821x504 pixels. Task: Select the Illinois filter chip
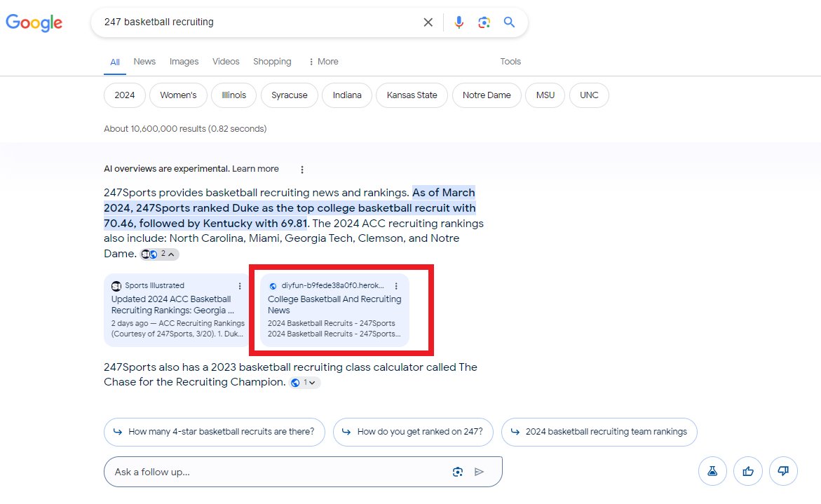point(234,95)
